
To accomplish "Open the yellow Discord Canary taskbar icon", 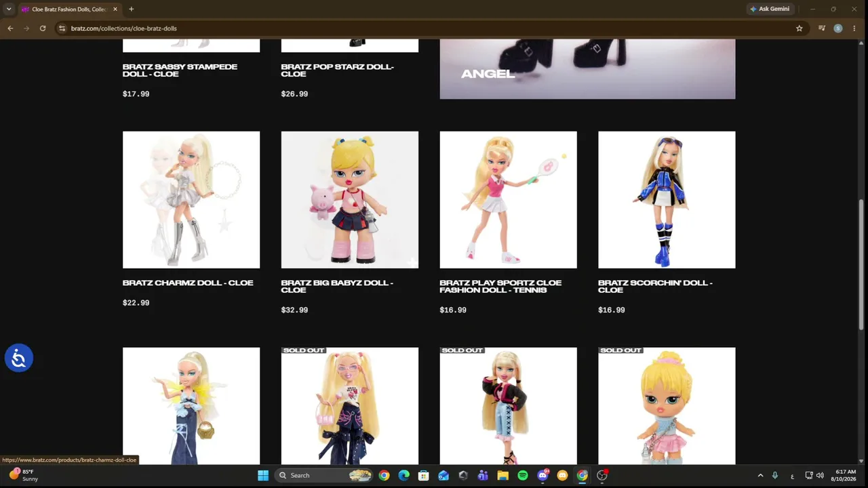I will click(562, 475).
